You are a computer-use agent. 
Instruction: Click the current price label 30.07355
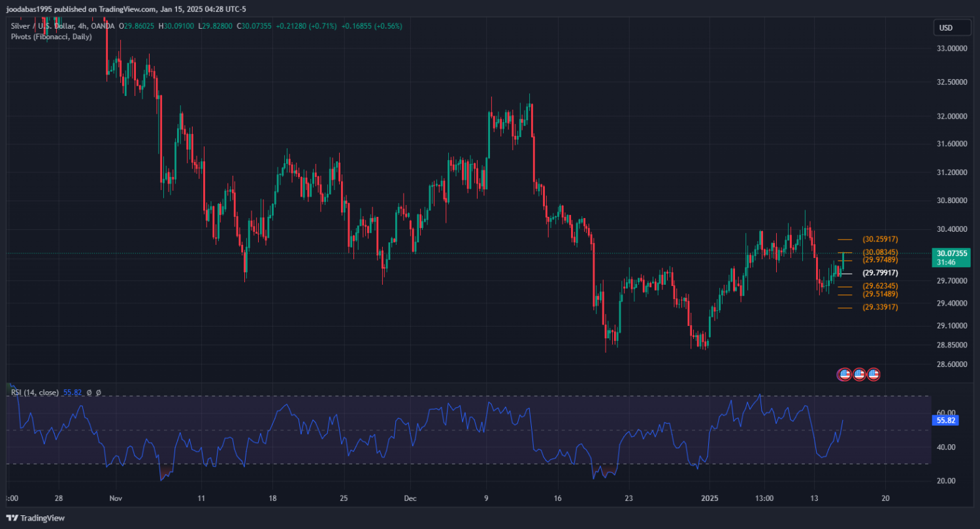pyautogui.click(x=952, y=253)
